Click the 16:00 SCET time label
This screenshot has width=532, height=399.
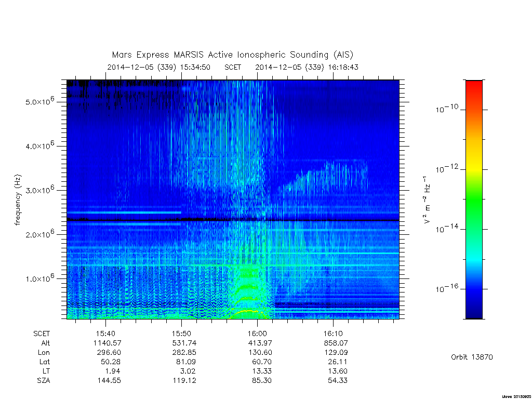click(257, 334)
